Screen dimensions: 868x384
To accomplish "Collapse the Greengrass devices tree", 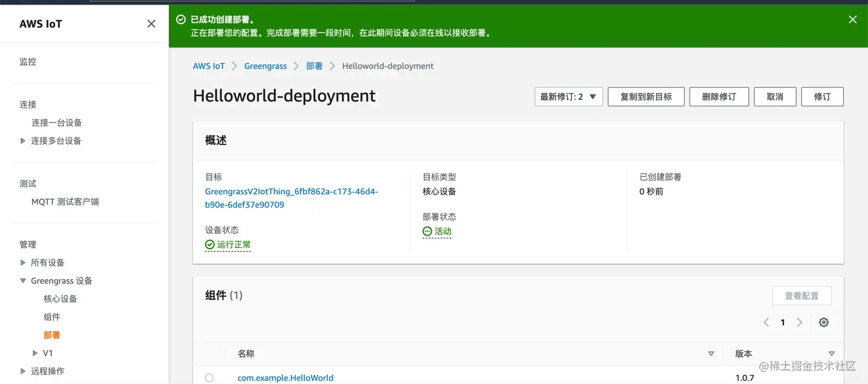I will [23, 281].
